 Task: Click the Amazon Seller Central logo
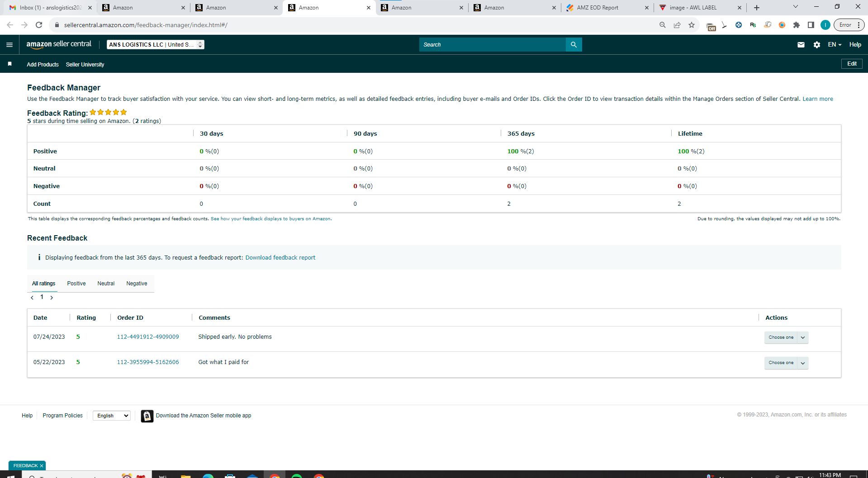(59, 44)
